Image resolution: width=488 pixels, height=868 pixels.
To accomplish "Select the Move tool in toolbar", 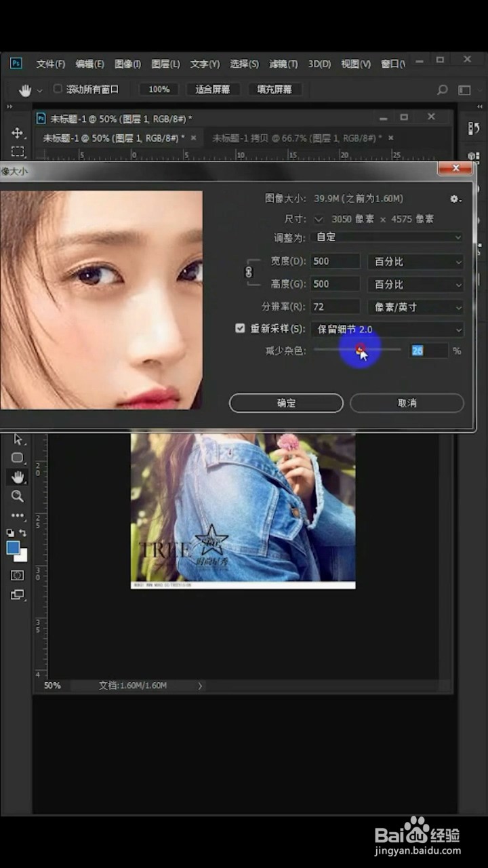I will pos(18,133).
